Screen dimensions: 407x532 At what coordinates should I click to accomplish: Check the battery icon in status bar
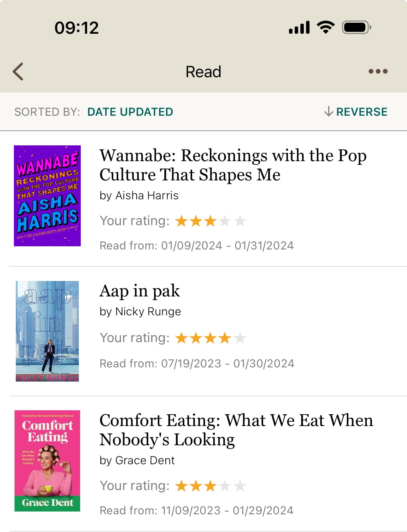click(357, 27)
